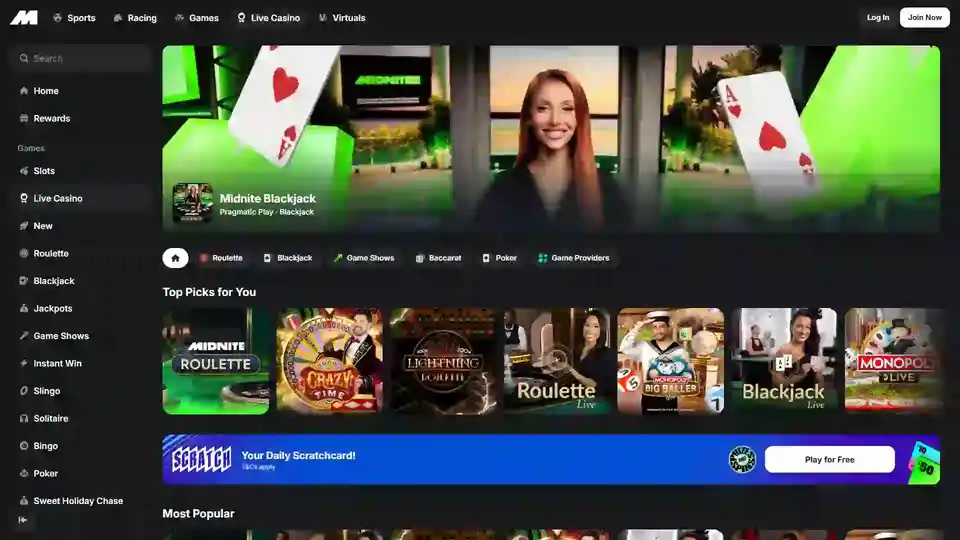Open the Monopoly Big Baller game tile

point(670,361)
